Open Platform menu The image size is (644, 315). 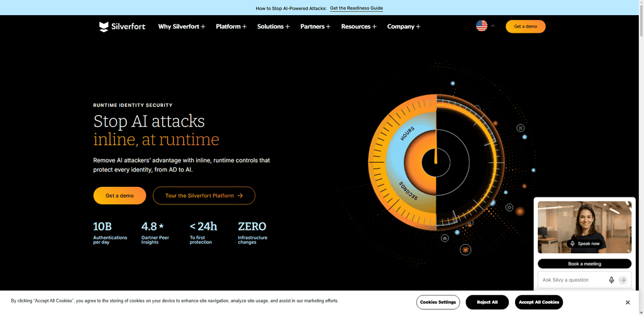coord(231,26)
